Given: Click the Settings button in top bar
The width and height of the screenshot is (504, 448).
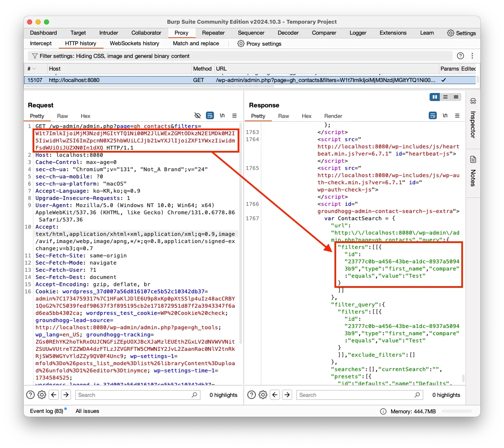Looking at the screenshot, I should (x=461, y=33).
